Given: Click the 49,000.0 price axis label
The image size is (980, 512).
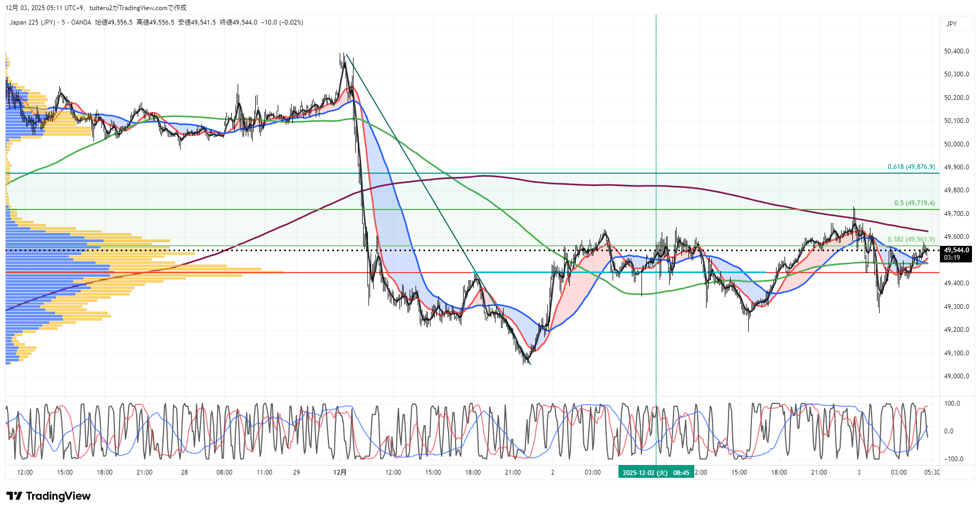Looking at the screenshot, I should tap(956, 376).
